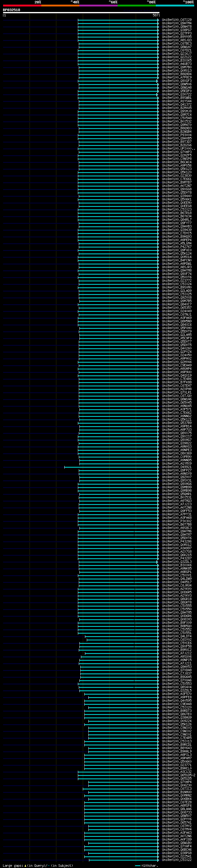Select hit UniRef100_O22541
197x868 pixels.
coord(176,856)
